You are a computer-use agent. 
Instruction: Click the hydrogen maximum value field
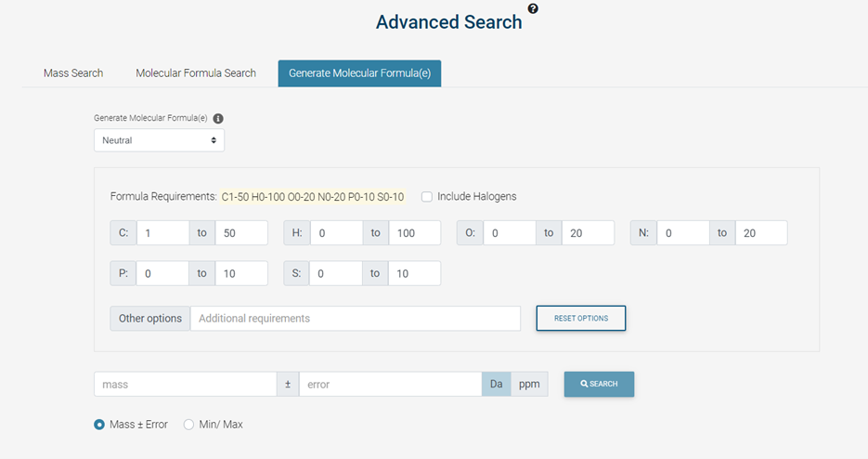(x=414, y=233)
